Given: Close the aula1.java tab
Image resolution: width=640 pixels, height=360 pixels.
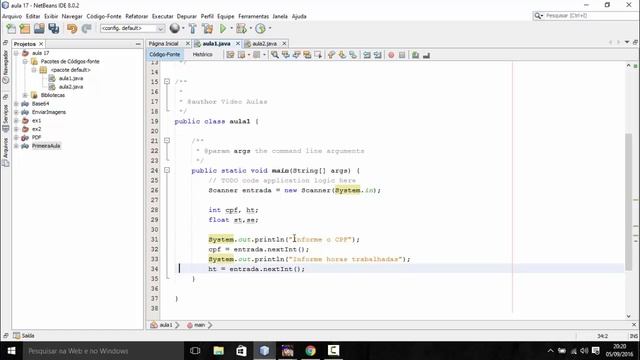Looking at the screenshot, I should pyautogui.click(x=238, y=43).
